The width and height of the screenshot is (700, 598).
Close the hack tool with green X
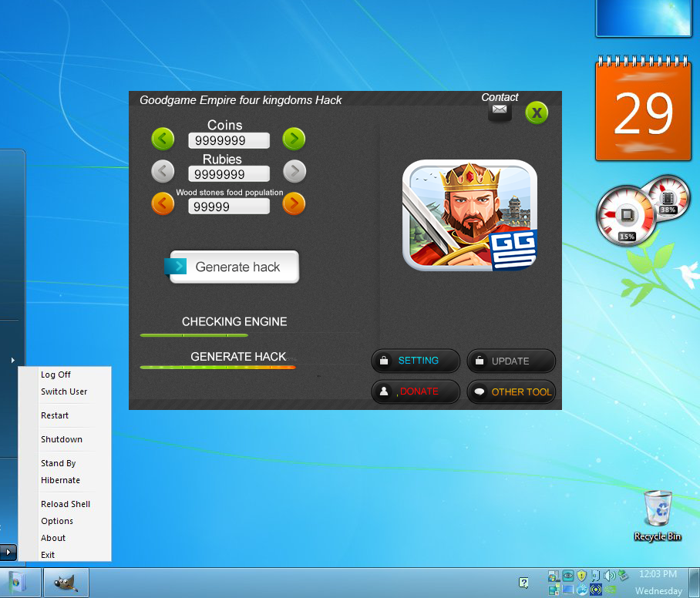537,113
